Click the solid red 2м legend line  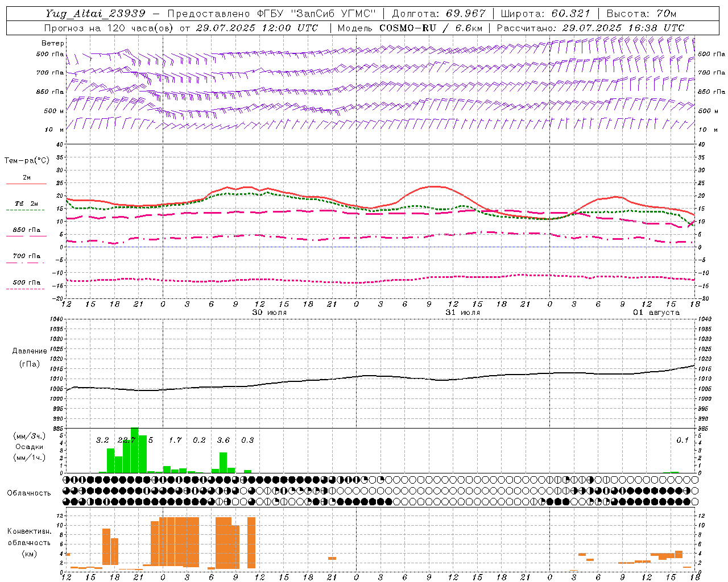[x=27, y=184]
